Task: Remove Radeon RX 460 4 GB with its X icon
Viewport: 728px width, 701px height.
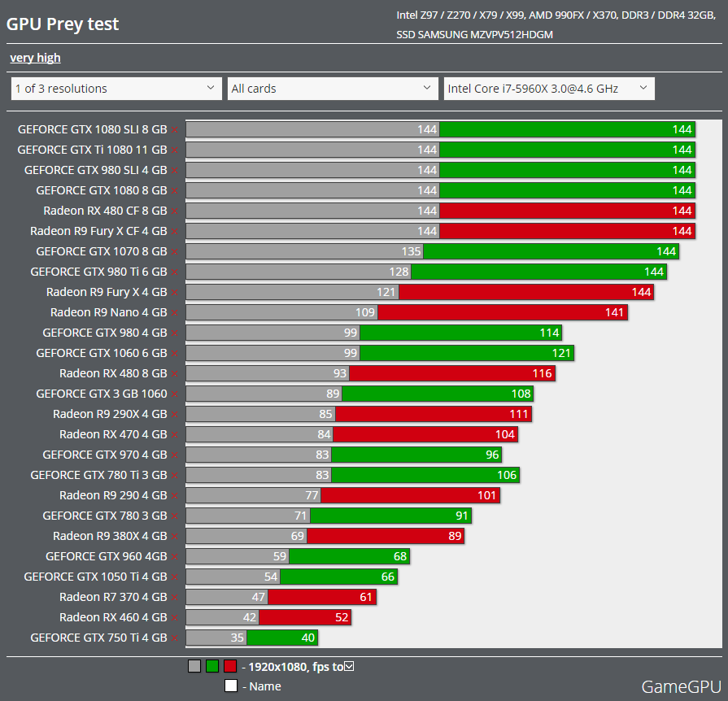Action: [175, 618]
